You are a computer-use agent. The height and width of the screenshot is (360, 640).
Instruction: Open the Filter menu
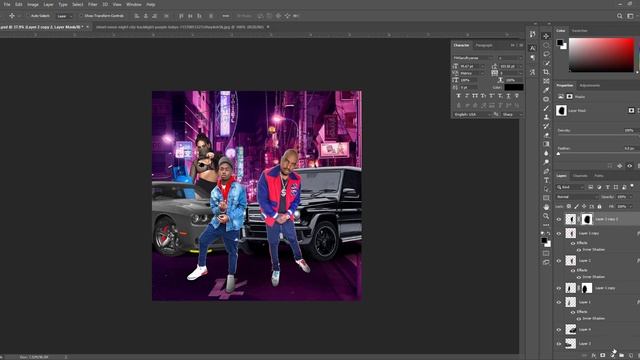coord(93,4)
